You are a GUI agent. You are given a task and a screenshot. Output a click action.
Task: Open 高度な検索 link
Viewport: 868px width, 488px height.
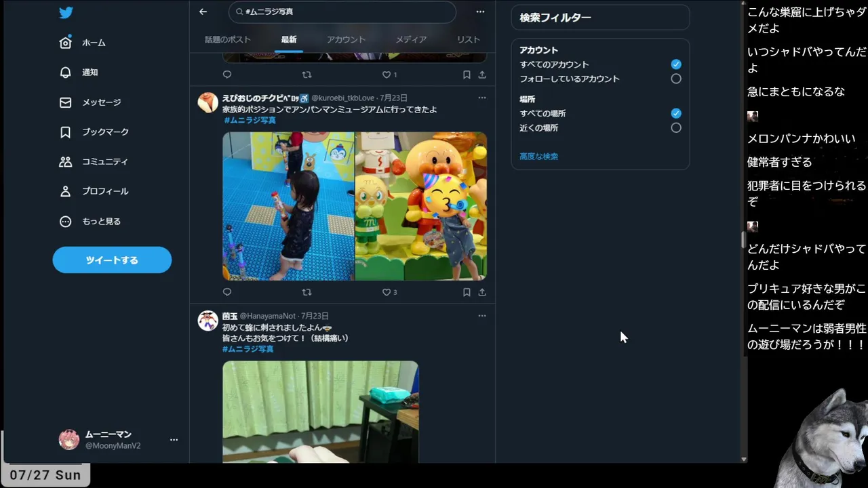(538, 157)
